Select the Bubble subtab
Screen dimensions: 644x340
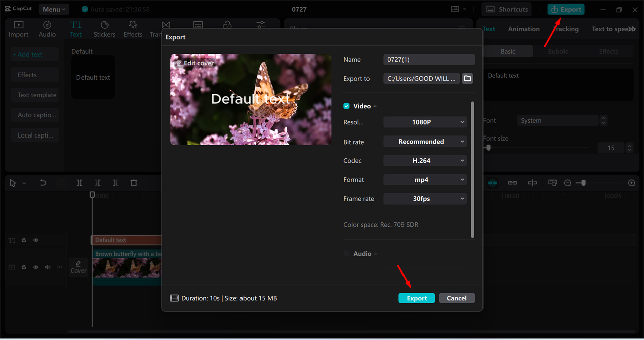coord(558,51)
